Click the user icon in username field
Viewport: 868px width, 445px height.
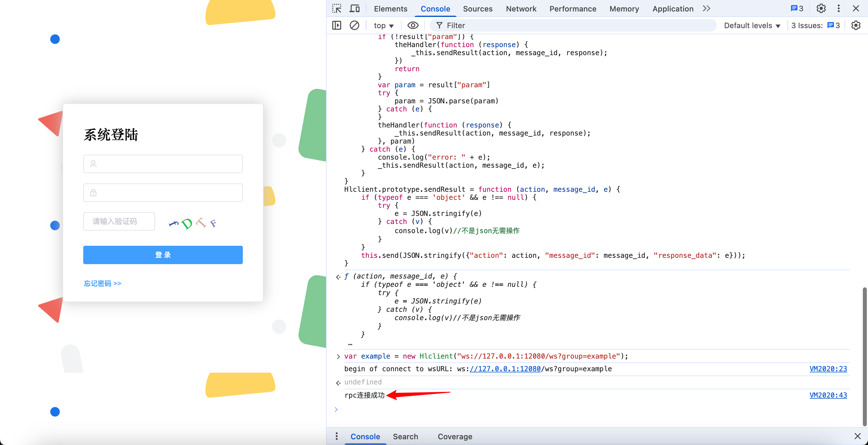(93, 164)
